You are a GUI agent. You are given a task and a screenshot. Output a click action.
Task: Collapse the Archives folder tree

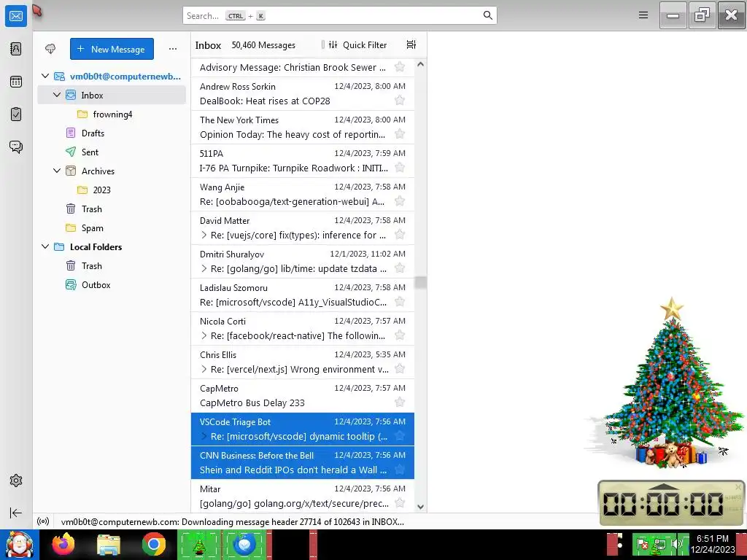point(57,171)
